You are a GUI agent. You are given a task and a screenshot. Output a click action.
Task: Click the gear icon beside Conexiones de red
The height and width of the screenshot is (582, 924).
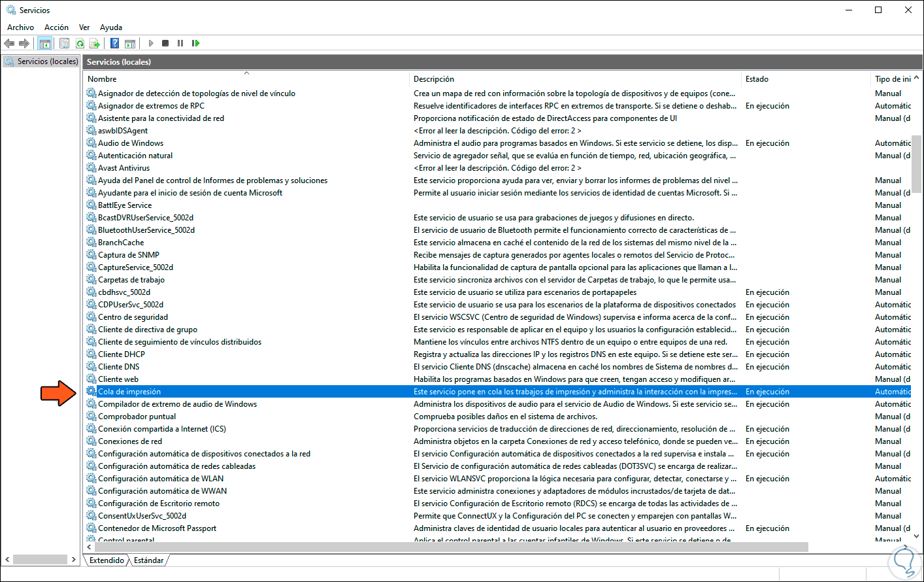[x=91, y=441]
